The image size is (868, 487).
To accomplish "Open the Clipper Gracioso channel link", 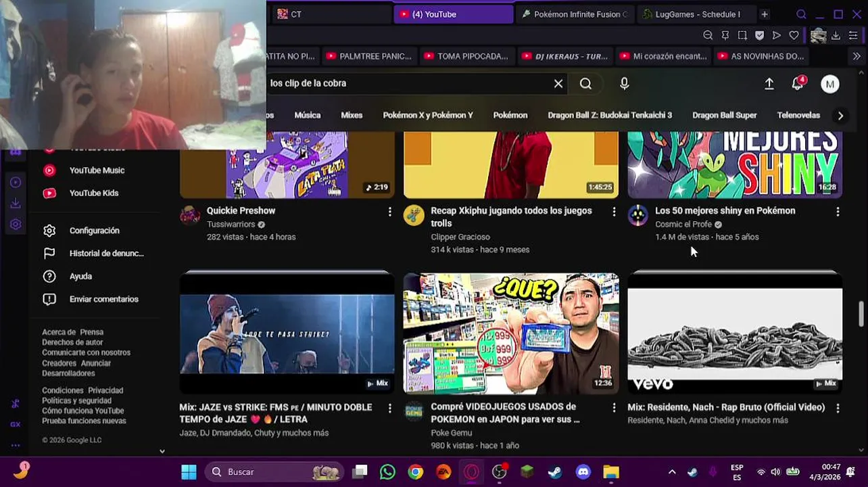I will pos(460,237).
